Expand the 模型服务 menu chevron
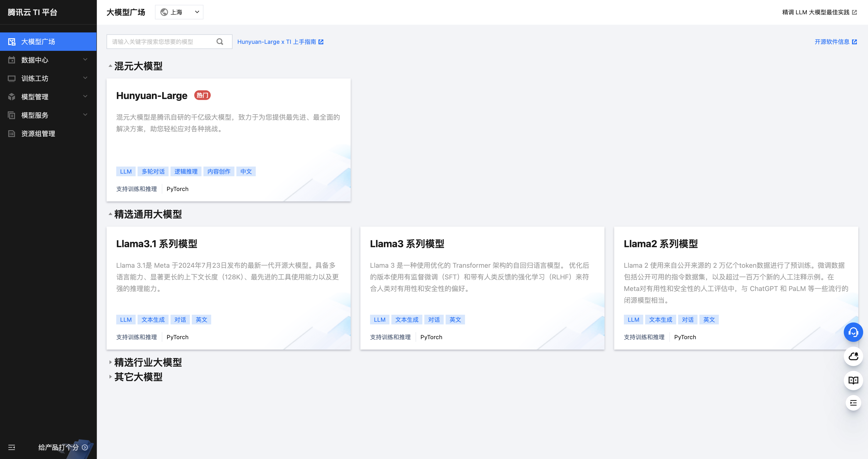Image resolution: width=868 pixels, height=459 pixels. [85, 115]
